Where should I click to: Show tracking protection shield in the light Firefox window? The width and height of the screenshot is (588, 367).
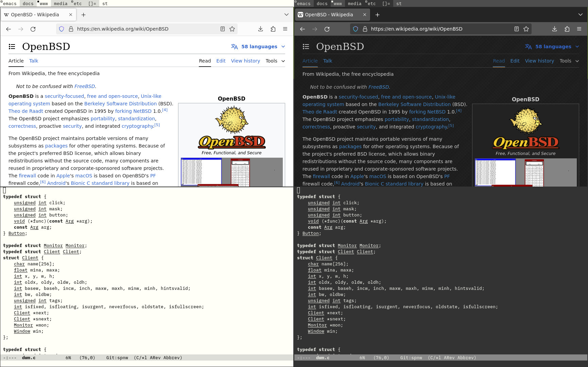click(x=62, y=29)
